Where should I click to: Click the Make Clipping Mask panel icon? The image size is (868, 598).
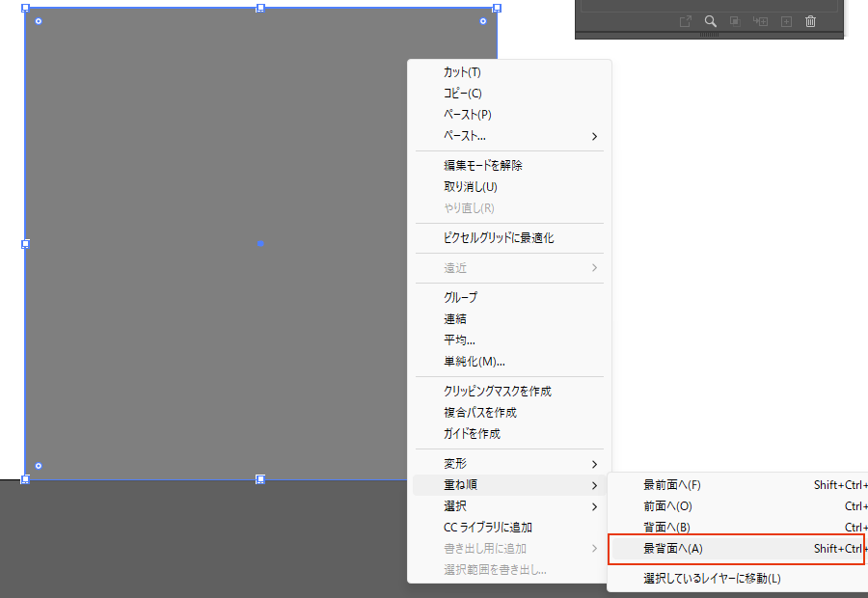tap(735, 21)
